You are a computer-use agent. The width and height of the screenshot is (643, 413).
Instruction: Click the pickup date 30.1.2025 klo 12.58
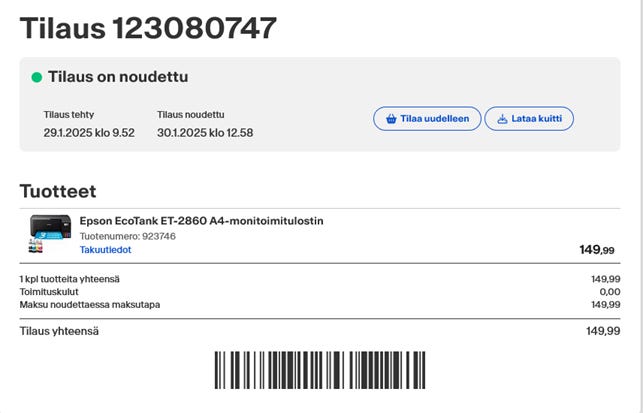(204, 133)
